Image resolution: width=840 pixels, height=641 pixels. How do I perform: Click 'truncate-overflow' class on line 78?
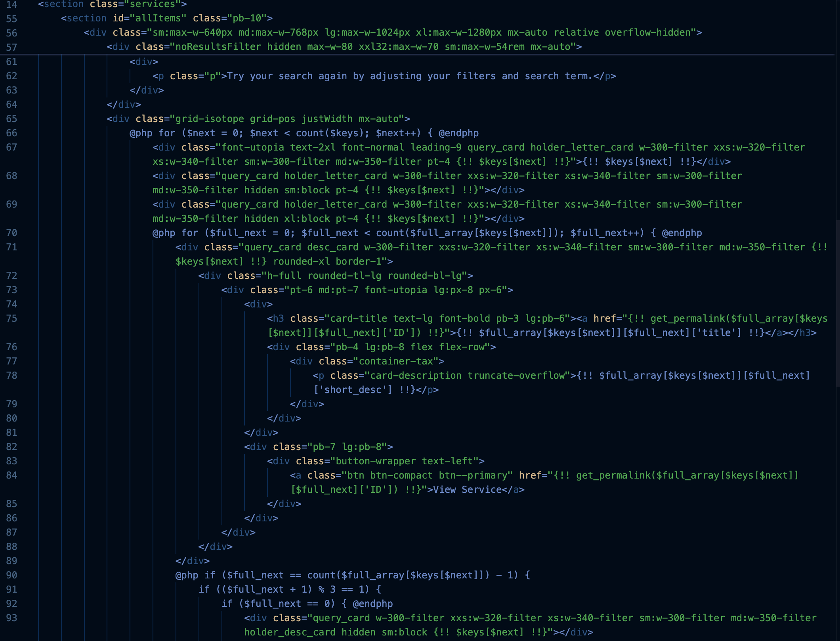tap(516, 376)
